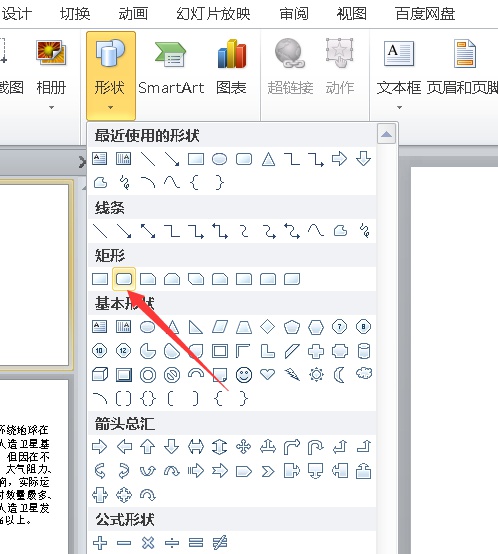Click the 箭头总汇 section header text
This screenshot has height=554, width=498.
[x=125, y=423]
